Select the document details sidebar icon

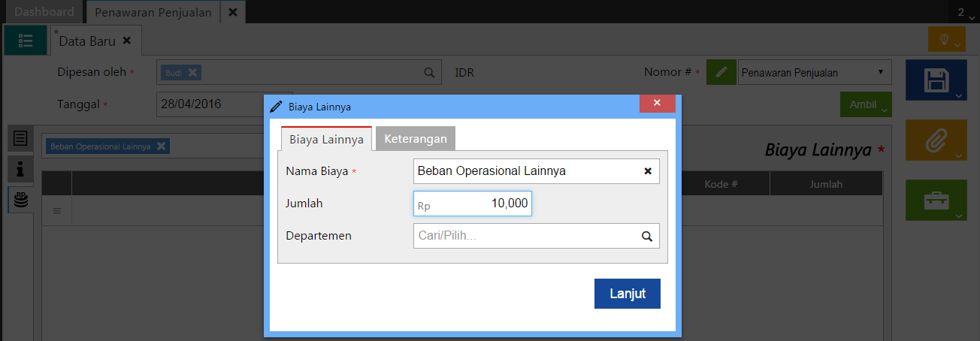(x=20, y=139)
